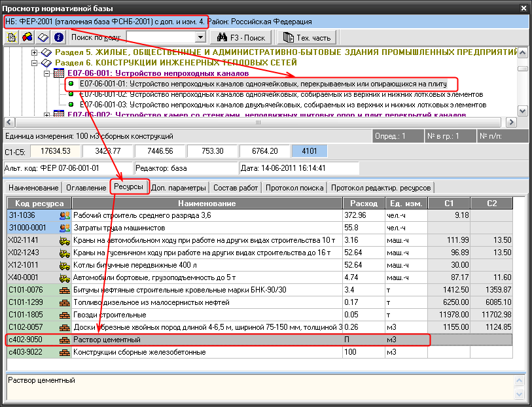The image size is (532, 407).
Task: Click the red-blue multicolored toolbar icon
Action: 27,37
